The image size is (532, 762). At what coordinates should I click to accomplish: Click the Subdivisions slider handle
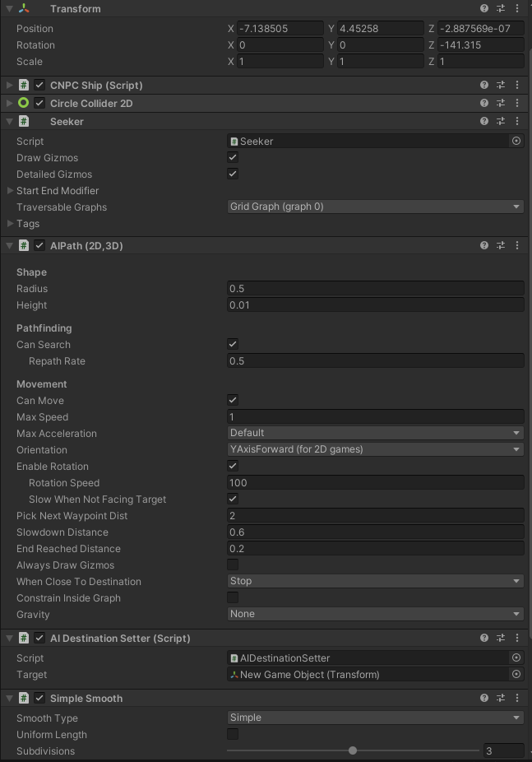pos(353,750)
